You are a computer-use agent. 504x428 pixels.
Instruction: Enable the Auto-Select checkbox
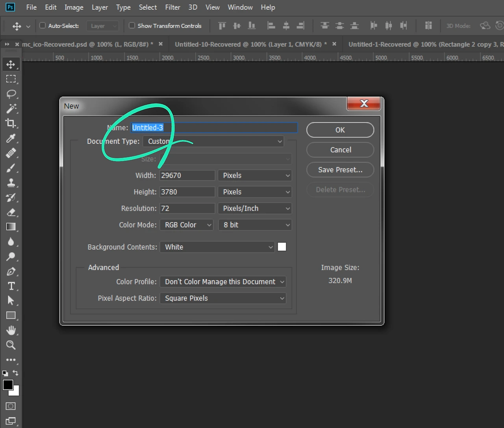coord(43,26)
